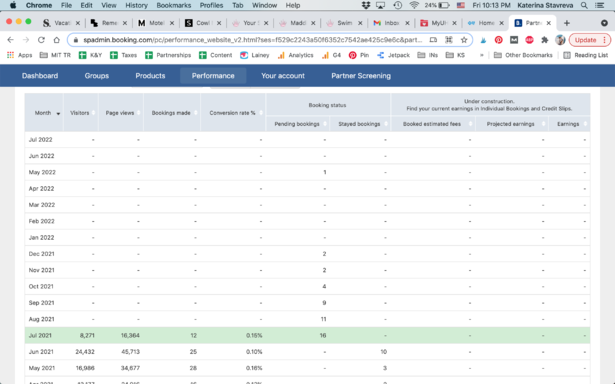Sort table by Pending bookings column
The image size is (615, 384).
[x=298, y=124]
